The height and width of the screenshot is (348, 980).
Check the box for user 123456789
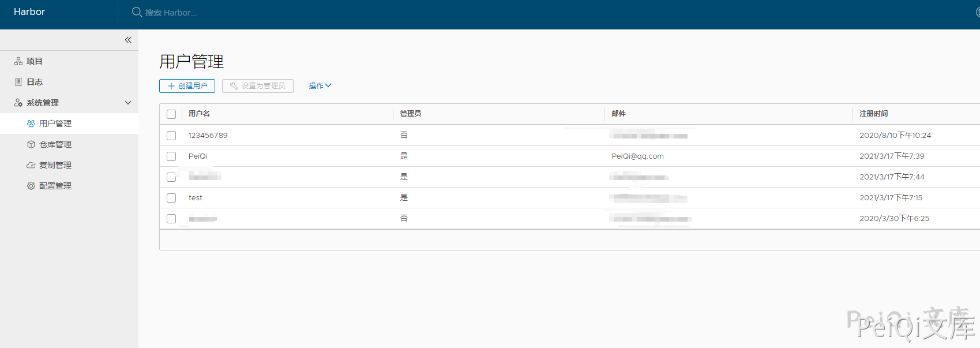click(x=171, y=136)
